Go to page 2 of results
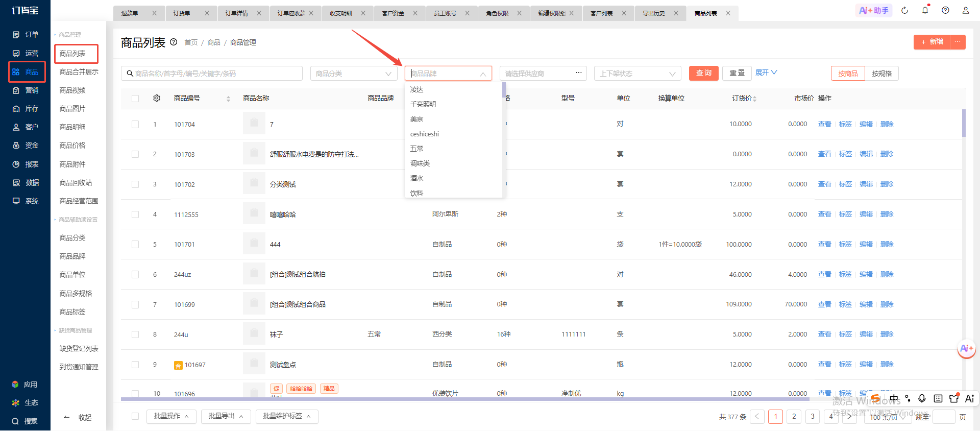The image size is (980, 431). (794, 417)
